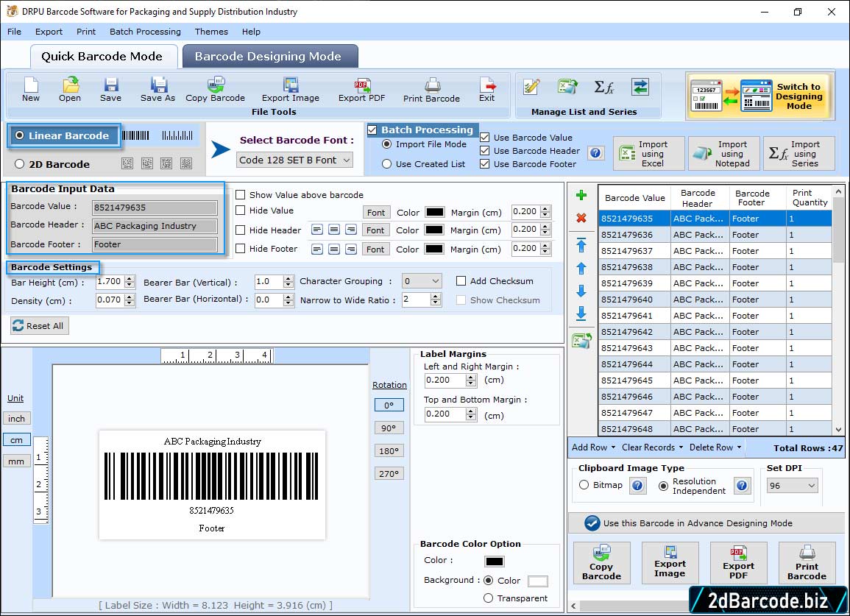Open the Character Grouping dropdown
Screen dimensions: 850x616
tap(422, 281)
